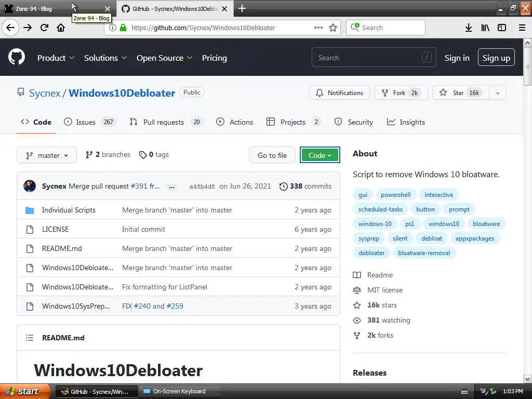Bookmark page with star icon
Image resolution: width=532 pixels, height=399 pixels.
[x=333, y=28]
